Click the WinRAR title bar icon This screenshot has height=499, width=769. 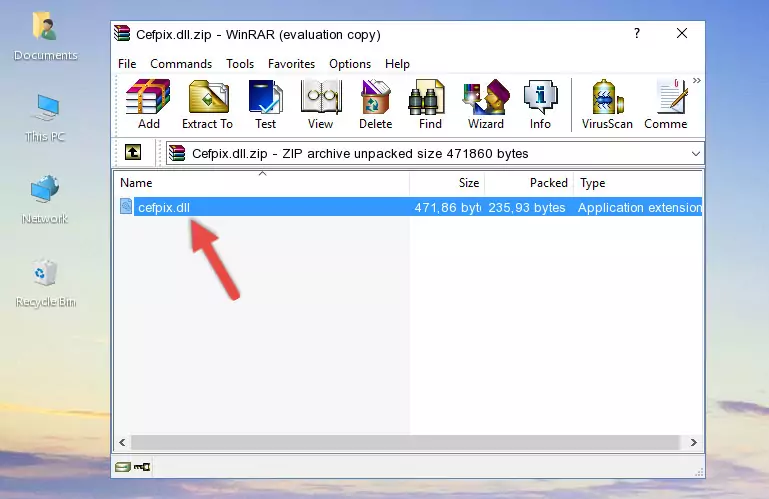click(x=122, y=34)
